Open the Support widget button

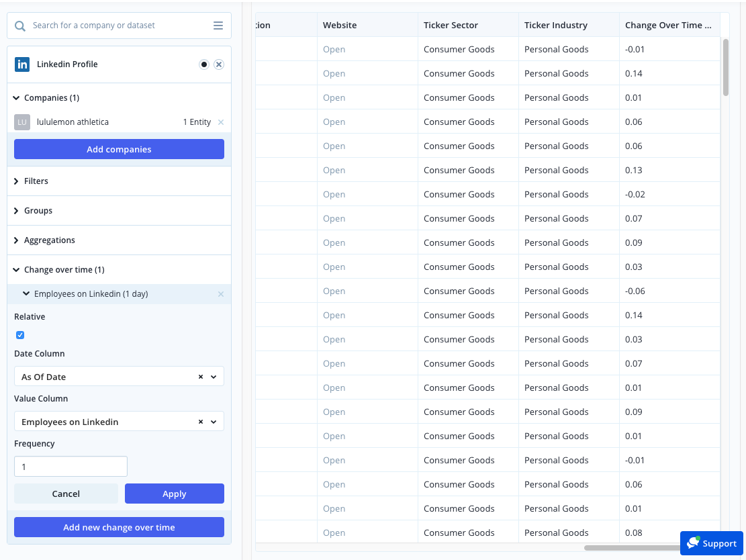711,543
